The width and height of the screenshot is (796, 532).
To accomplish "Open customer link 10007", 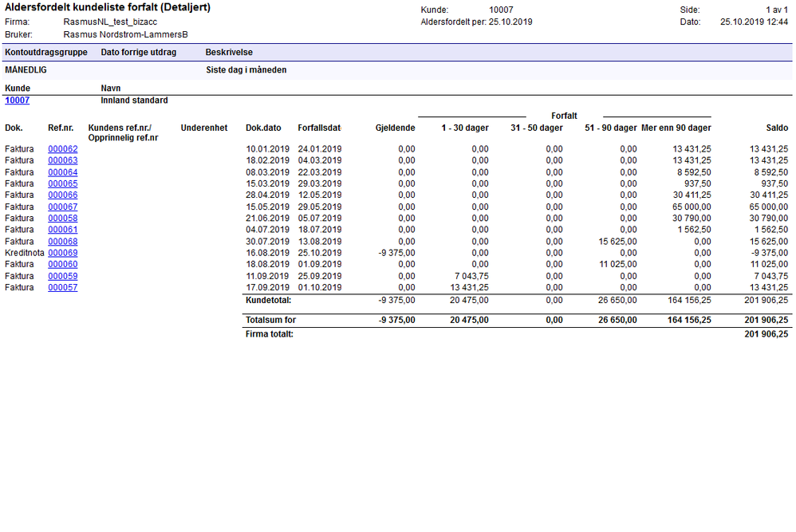I will point(18,100).
